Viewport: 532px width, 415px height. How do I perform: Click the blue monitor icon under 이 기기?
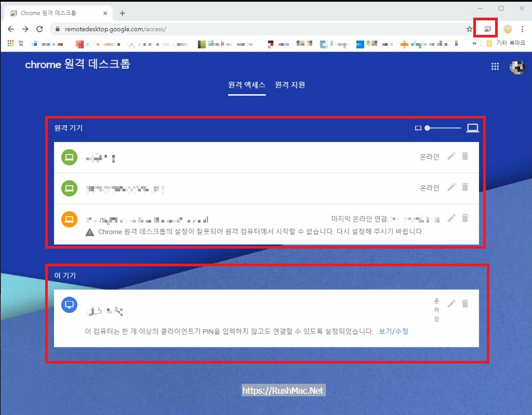click(x=69, y=305)
